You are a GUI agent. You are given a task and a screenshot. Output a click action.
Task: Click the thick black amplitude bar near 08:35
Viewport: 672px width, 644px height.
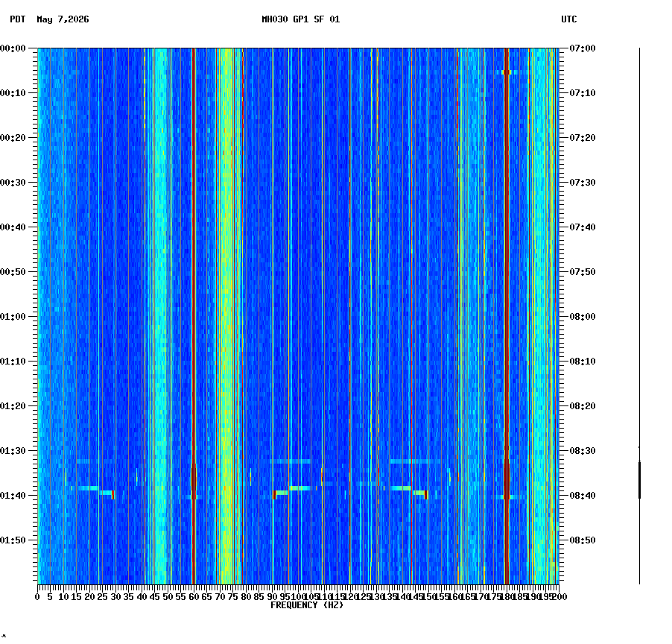(639, 480)
